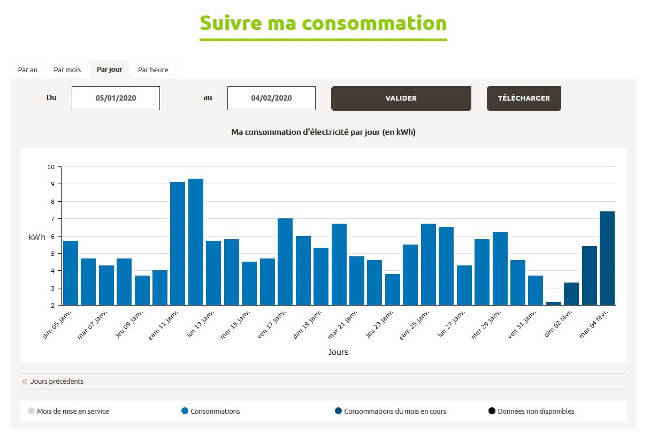This screenshot has height=434, width=650.
Task: Click the chart title Ma consommation d'électricité par jour
Action: 323,132
